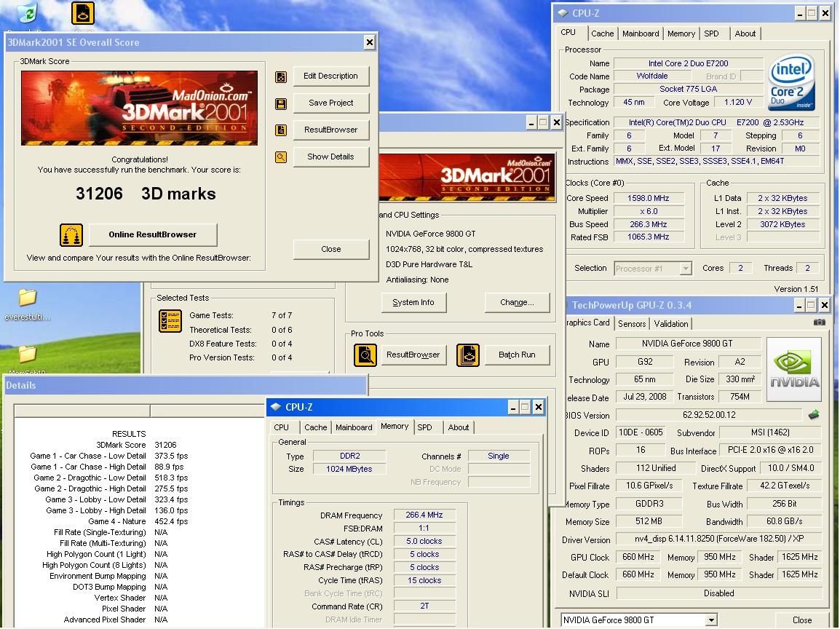The width and height of the screenshot is (840, 629).
Task: Click the Show Details magnifier icon
Action: [x=281, y=157]
